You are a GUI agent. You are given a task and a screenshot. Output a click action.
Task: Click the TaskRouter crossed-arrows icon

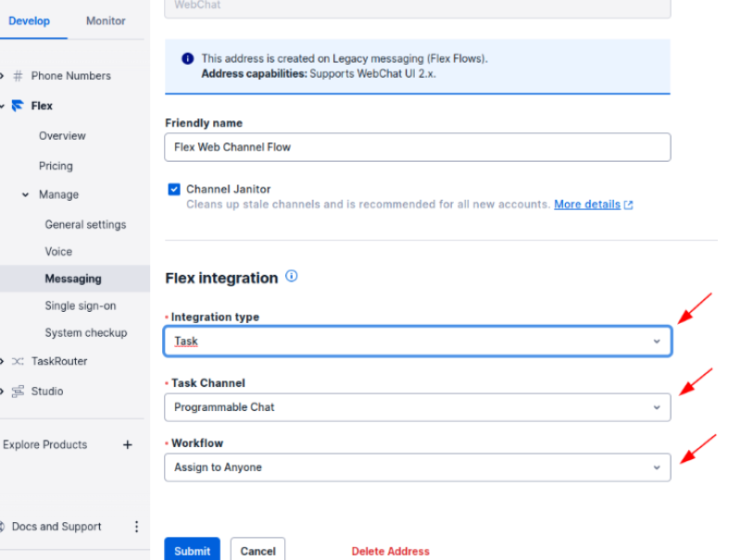click(x=18, y=361)
